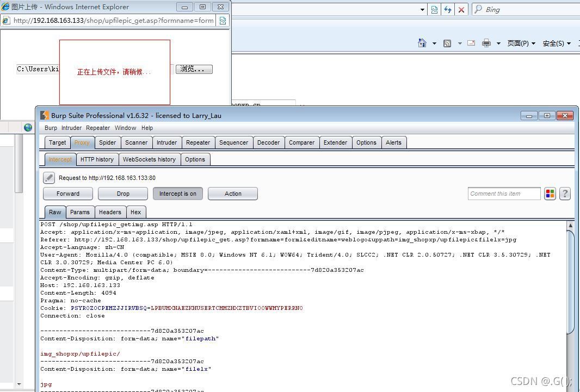The image size is (580, 392).
Task: Click the pencil edit icon beside Request
Action: [x=49, y=178]
